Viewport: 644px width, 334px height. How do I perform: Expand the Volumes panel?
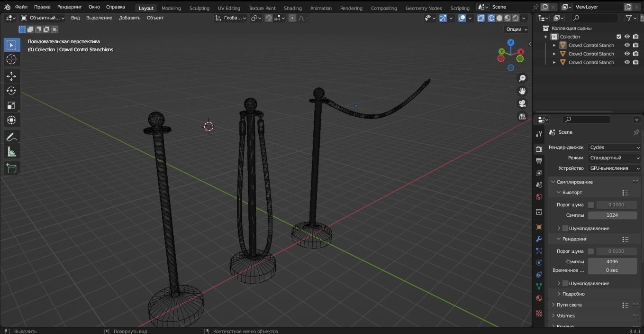tap(553, 315)
